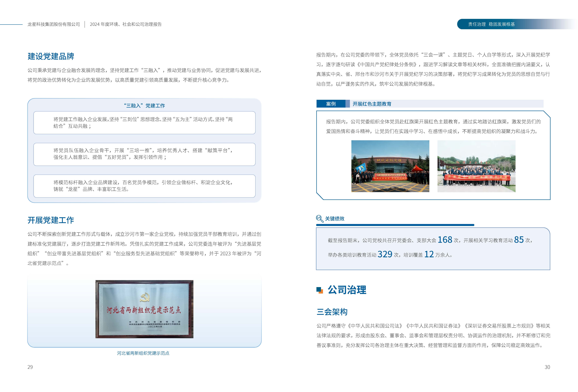The image size is (578, 392).
Task: Open the 红旗渠纪念馆 group photo
Action: click(390, 166)
